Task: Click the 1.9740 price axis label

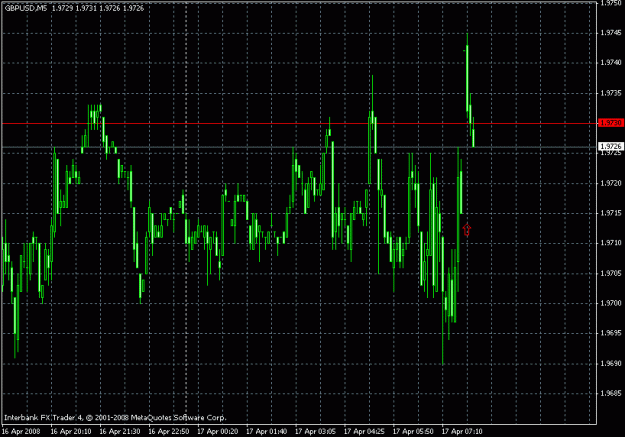Action: click(x=611, y=63)
